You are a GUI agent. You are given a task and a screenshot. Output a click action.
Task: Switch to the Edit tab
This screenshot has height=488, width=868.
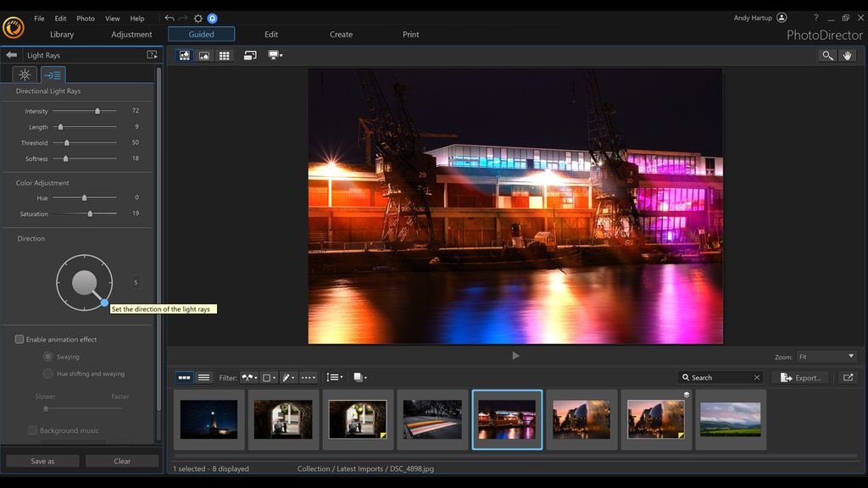pos(271,34)
